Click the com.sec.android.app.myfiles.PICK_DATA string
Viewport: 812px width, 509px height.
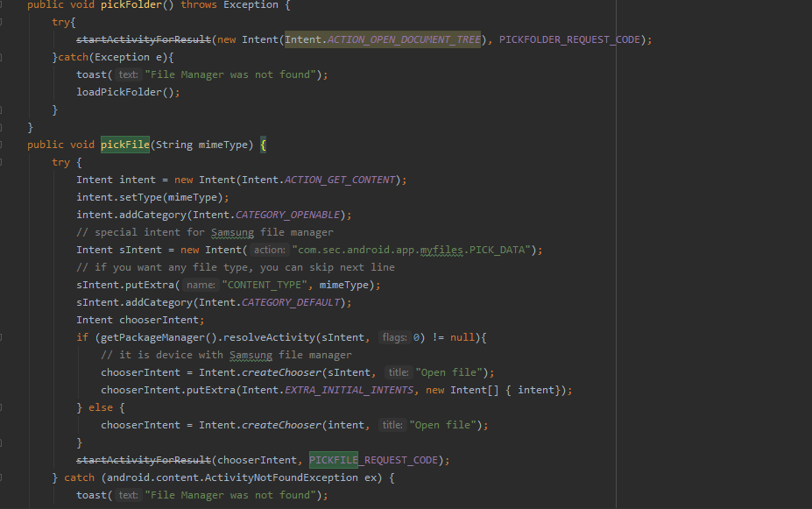[x=413, y=250]
